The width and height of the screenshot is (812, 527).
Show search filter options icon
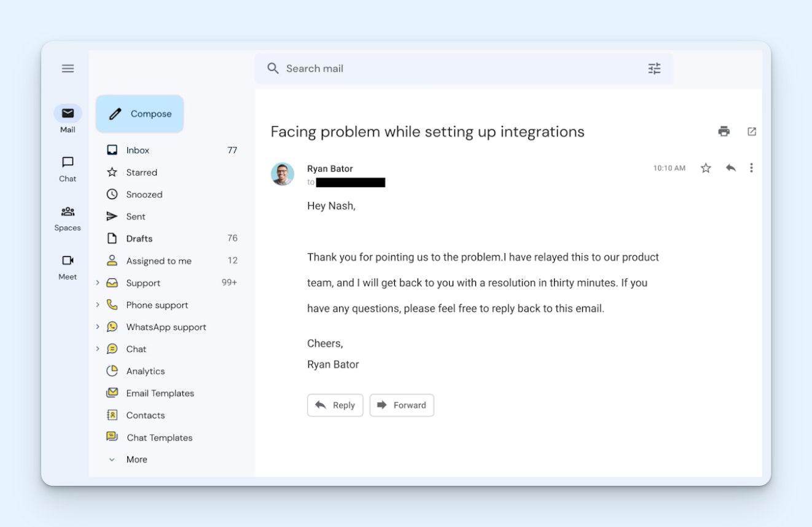(654, 69)
